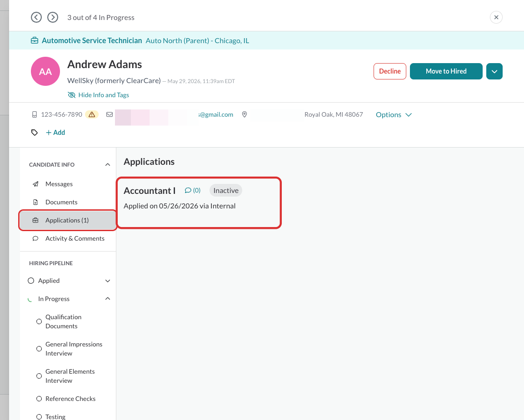Click 'Applied on 05/26/2026 via Internal' text
The width and height of the screenshot is (524, 420).
(x=180, y=206)
